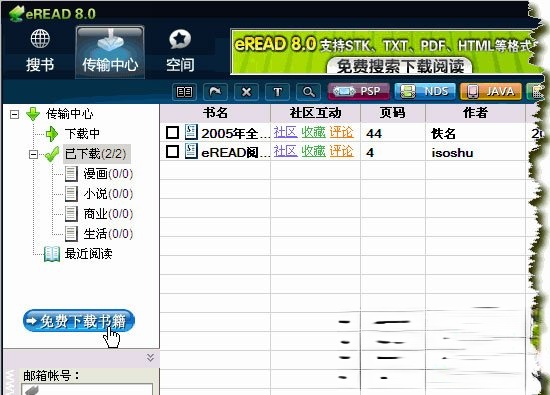This screenshot has height=395, width=550.
Task: Click the NDS device button
Action: click(x=425, y=92)
